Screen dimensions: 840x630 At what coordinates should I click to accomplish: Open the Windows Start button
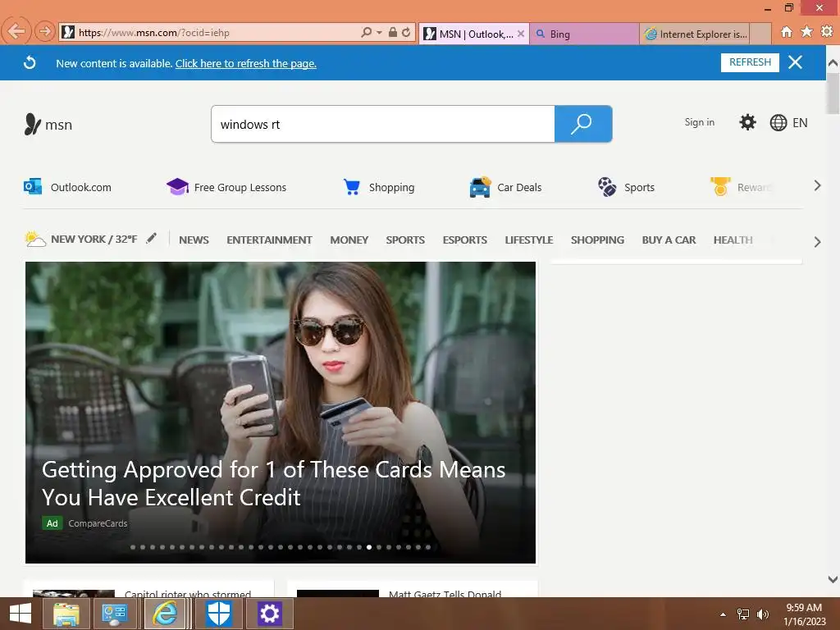(x=21, y=614)
